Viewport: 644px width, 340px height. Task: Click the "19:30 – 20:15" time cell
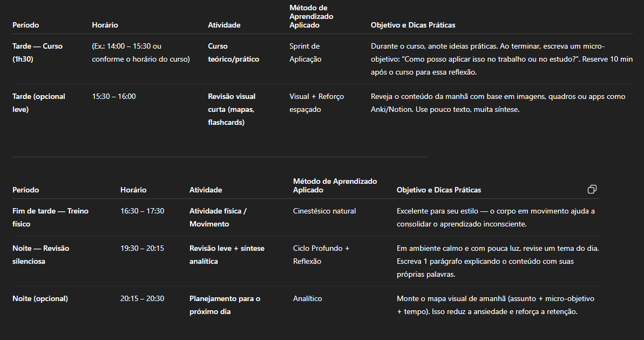click(142, 249)
